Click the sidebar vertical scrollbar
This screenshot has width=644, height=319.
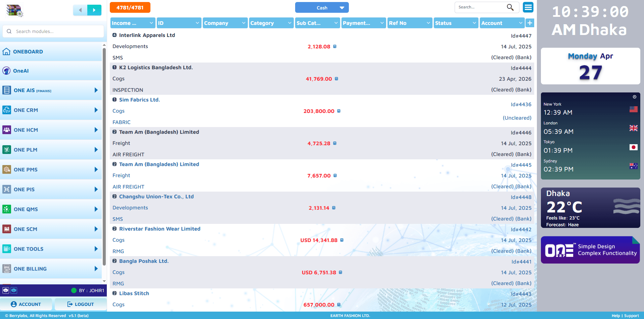[x=104, y=156]
